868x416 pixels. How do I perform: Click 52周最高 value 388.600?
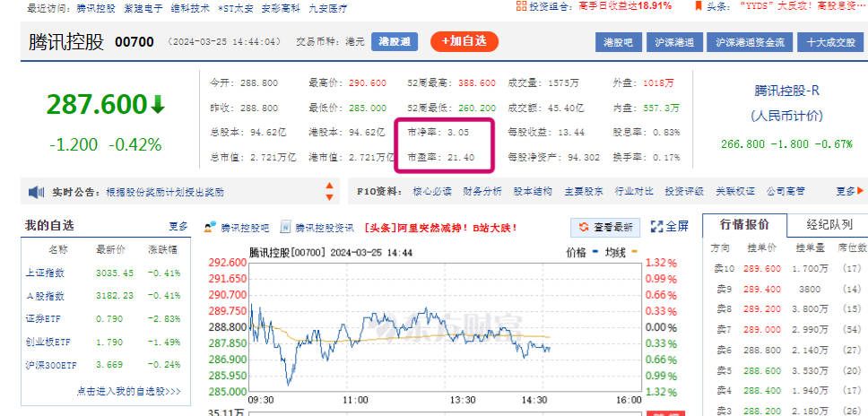[477, 83]
